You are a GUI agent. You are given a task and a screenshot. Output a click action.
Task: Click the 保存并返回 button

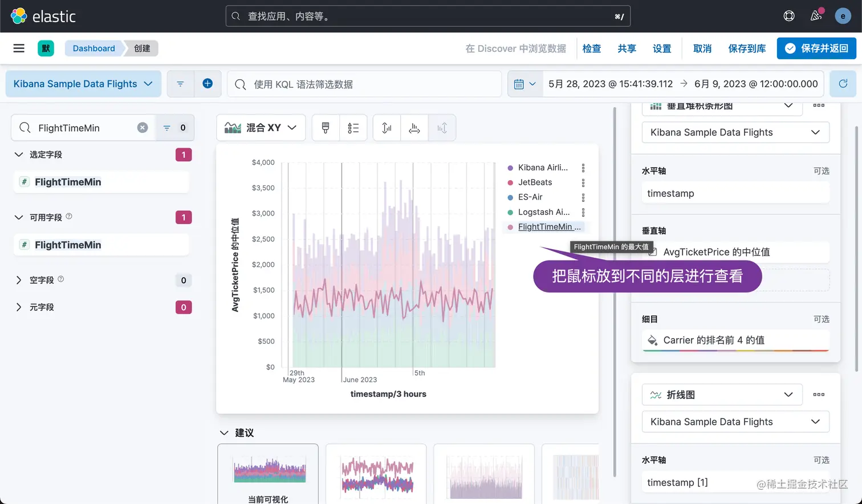click(816, 48)
